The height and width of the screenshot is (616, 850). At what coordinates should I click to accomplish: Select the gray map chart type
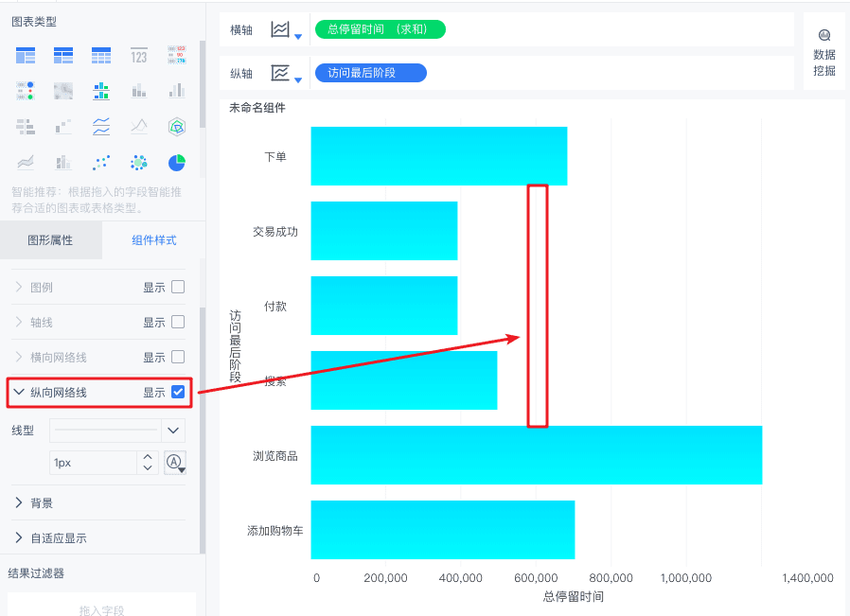click(x=63, y=91)
